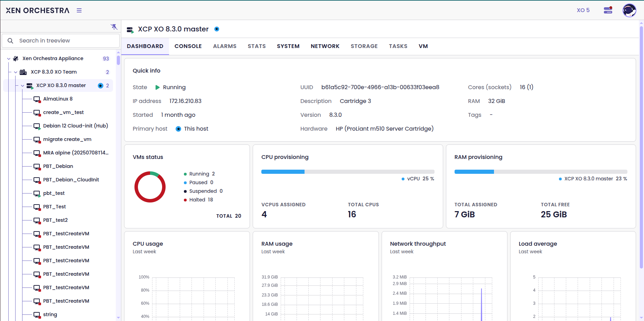Click the AlmaLinux 8 VM icon
This screenshot has width=644, height=321.
[x=37, y=99]
